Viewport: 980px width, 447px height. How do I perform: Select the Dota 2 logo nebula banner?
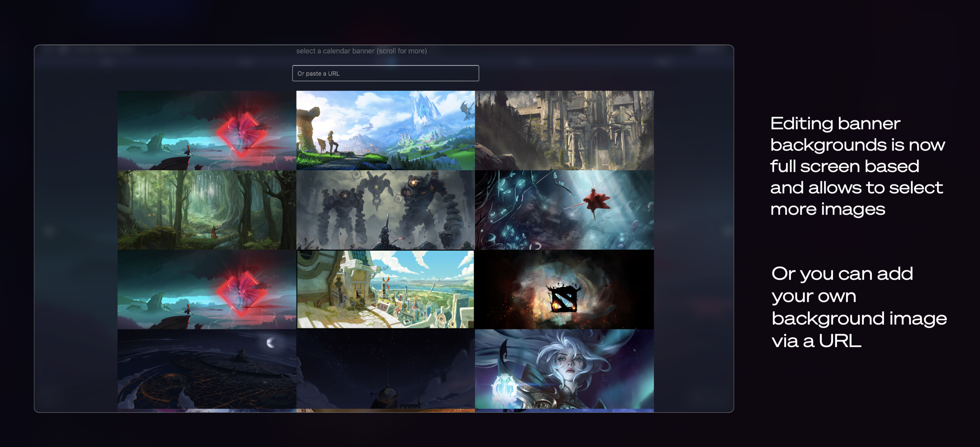point(564,289)
